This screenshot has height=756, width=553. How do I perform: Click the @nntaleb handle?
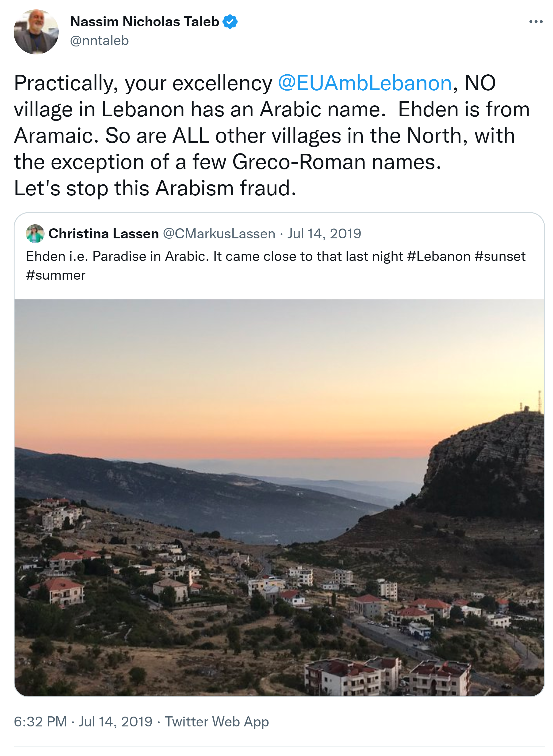[x=100, y=41]
